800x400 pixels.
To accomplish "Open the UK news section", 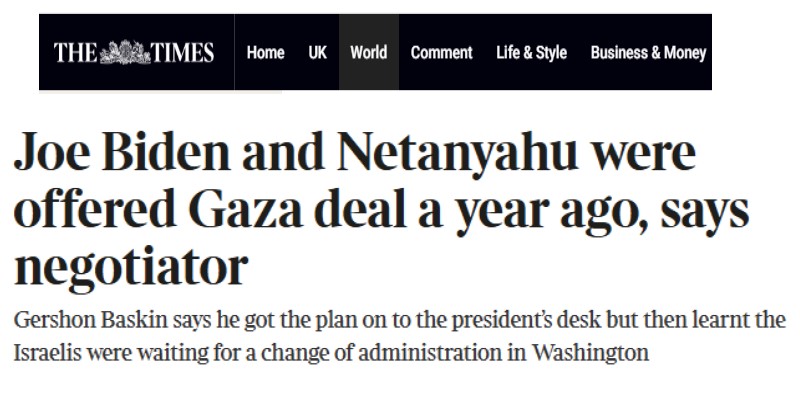I will (x=318, y=53).
